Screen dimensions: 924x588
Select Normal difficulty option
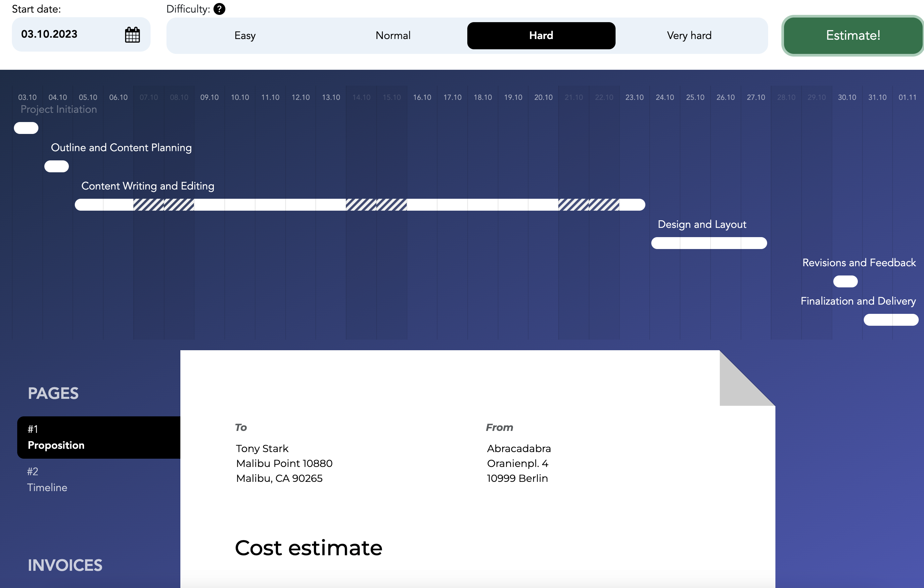coord(393,36)
